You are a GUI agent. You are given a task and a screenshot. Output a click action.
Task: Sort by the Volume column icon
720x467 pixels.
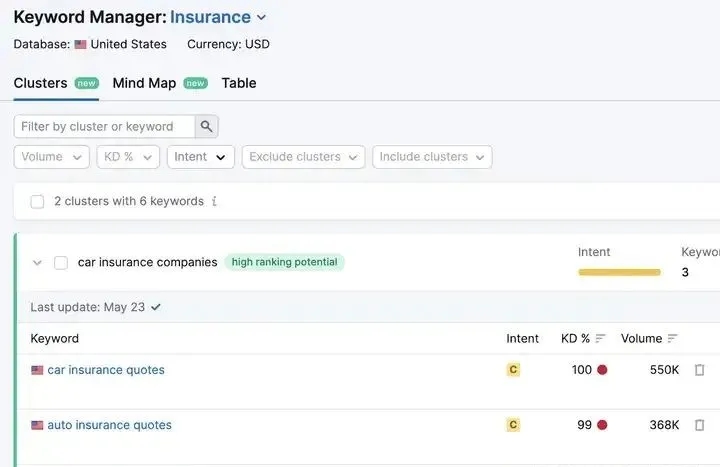(x=672, y=338)
